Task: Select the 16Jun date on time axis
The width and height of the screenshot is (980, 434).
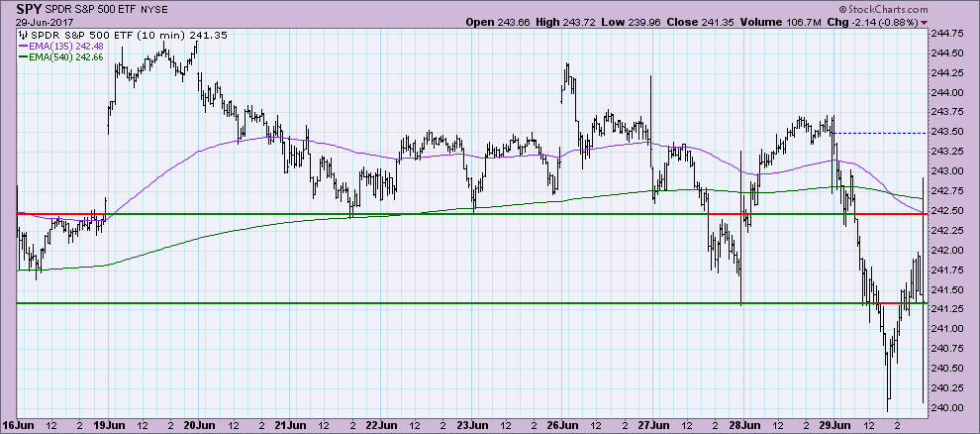Action: tap(20, 425)
